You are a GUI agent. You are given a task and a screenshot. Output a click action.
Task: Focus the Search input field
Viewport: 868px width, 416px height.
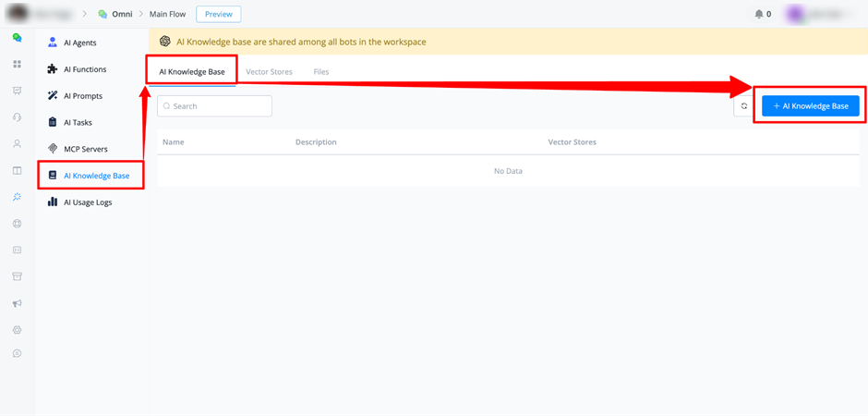(215, 105)
